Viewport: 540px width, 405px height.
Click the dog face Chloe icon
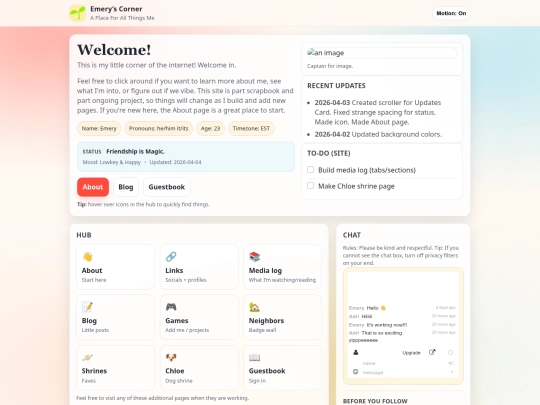[171, 357]
